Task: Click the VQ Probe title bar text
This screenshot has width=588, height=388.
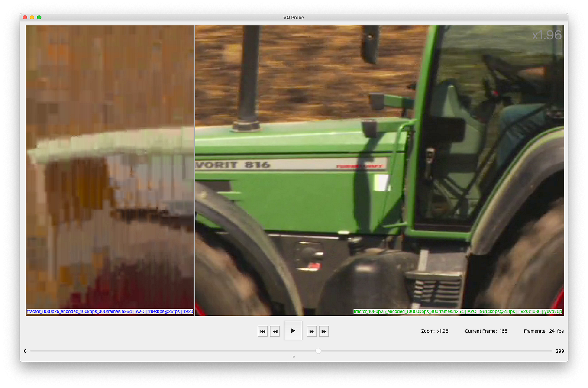Action: point(294,17)
